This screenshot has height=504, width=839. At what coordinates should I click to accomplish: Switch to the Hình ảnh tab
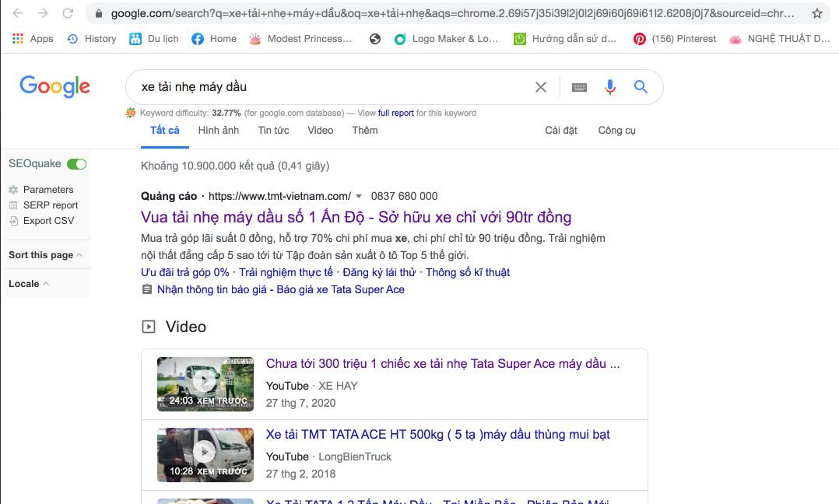click(x=218, y=130)
